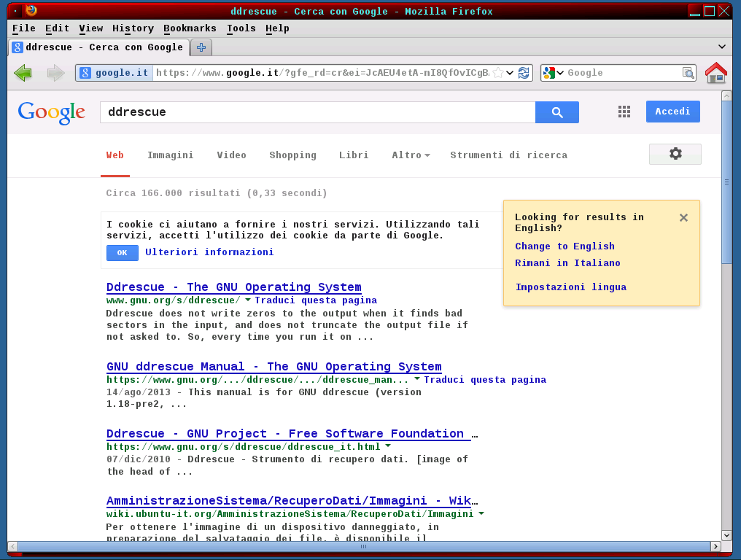The height and width of the screenshot is (560, 741).
Task: Expand arrow next to www.gnu.org/s/ddrescue/ result
Action: pos(248,300)
